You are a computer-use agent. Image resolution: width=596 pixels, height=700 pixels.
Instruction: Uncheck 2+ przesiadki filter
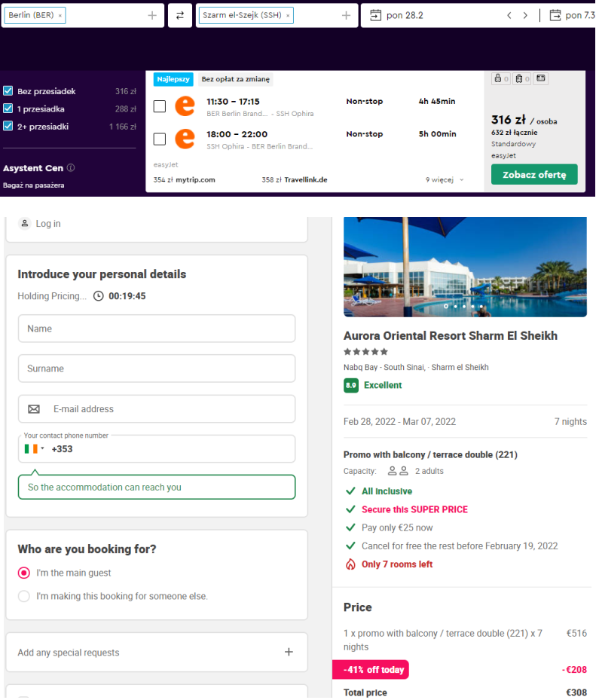pyautogui.click(x=8, y=127)
